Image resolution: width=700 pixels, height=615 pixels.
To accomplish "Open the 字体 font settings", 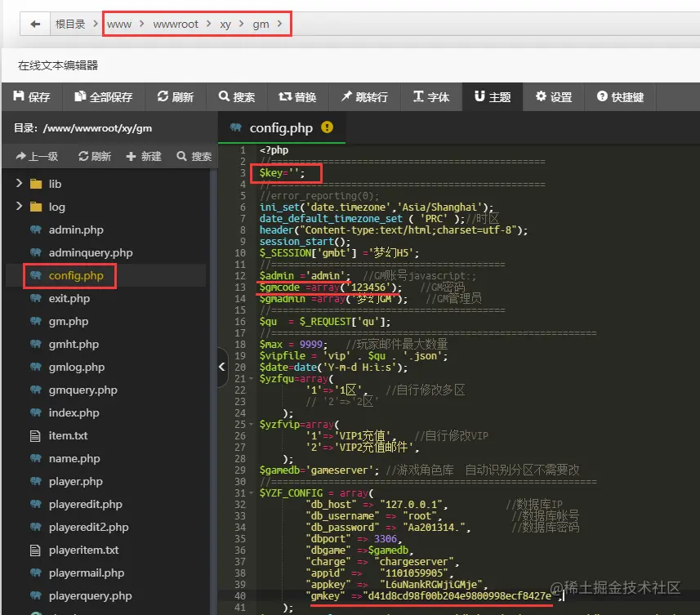I will [431, 97].
